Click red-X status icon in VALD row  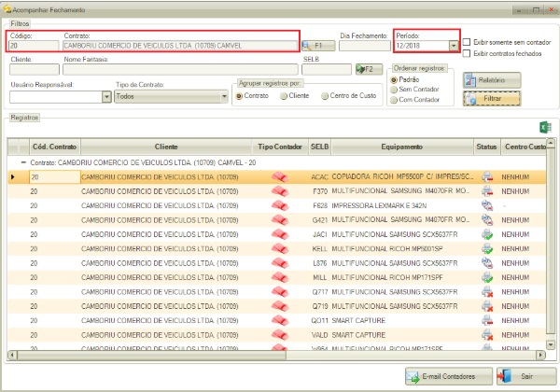pyautogui.click(x=487, y=335)
